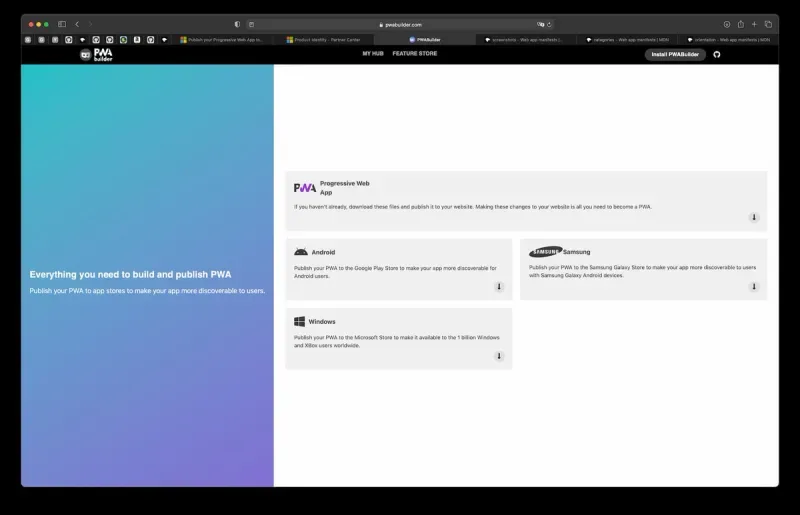
Task: Open the reader view icon
Action: click(x=251, y=24)
